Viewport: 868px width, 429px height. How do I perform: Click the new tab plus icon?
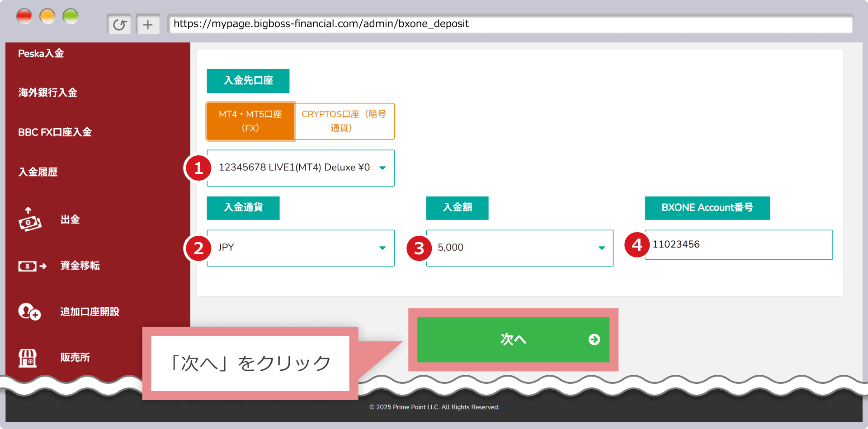[x=148, y=24]
